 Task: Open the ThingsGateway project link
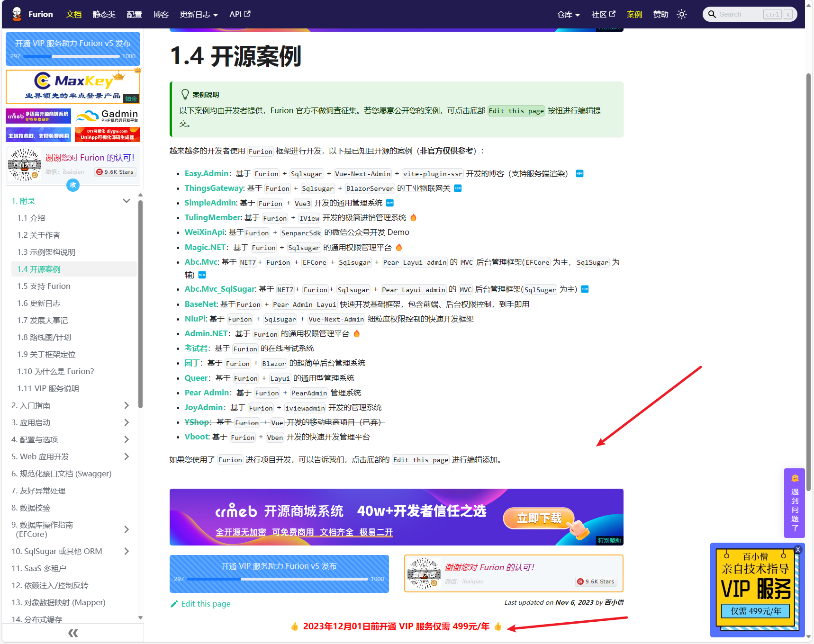(x=214, y=188)
